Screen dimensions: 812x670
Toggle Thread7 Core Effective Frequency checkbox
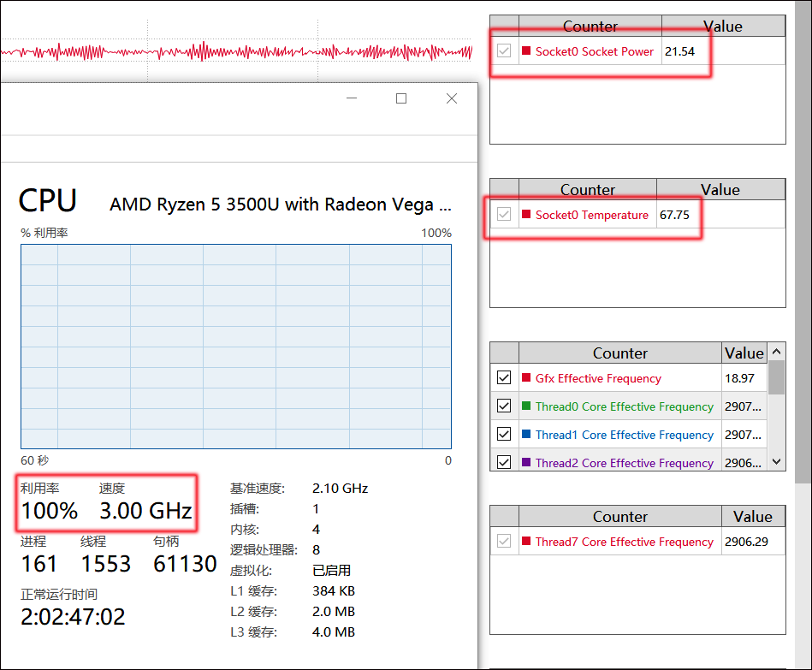504,541
